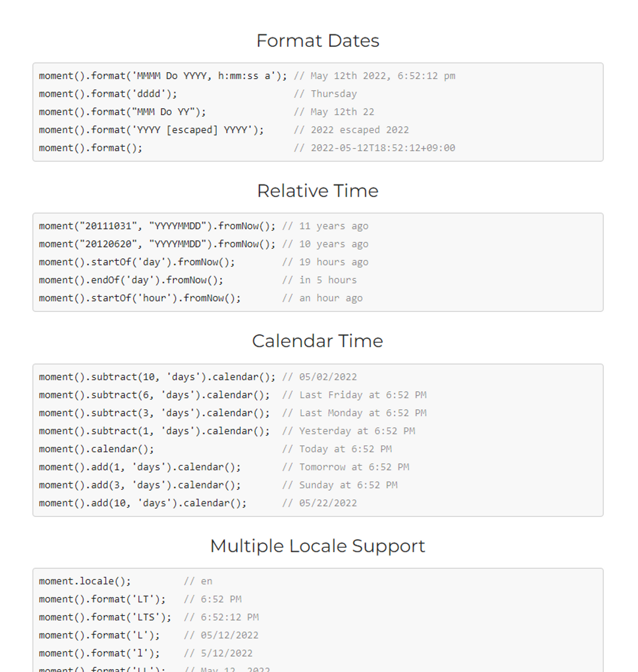Viewport: 638px width, 672px height.
Task: Click the comment '5/12/2022'
Action: [227, 653]
